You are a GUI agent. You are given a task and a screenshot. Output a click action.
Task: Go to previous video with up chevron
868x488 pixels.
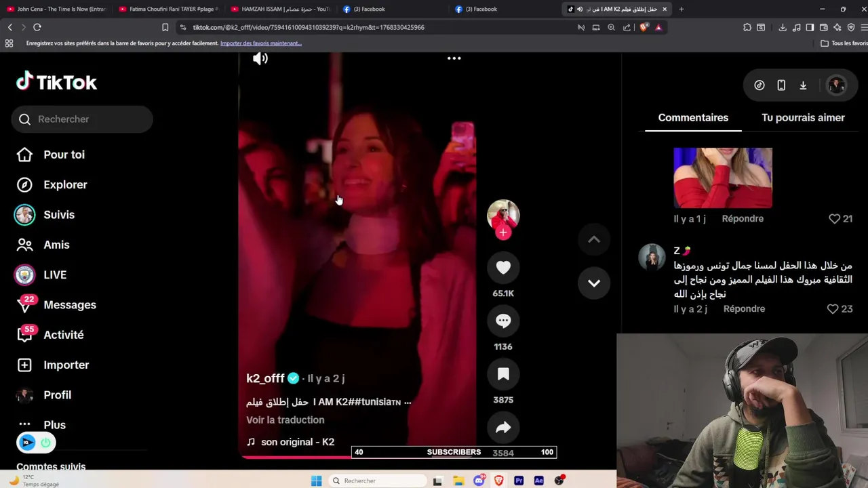tap(593, 239)
